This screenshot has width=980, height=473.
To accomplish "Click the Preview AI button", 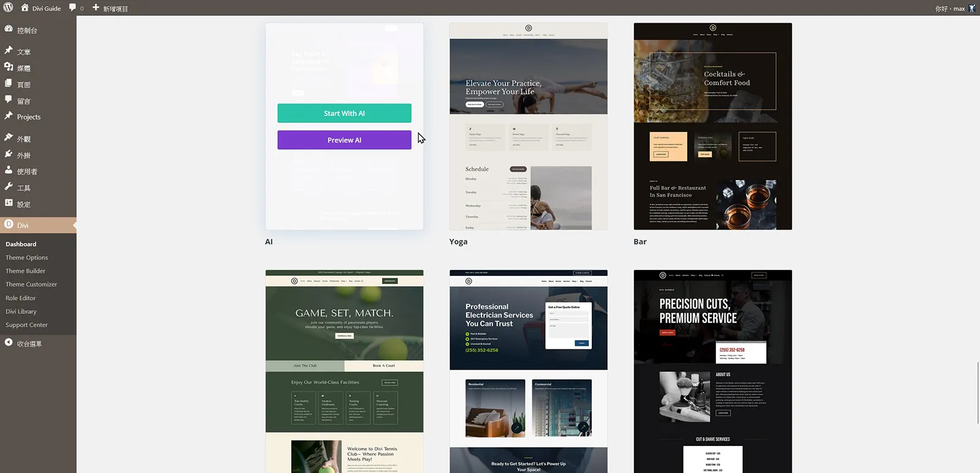I will click(344, 140).
